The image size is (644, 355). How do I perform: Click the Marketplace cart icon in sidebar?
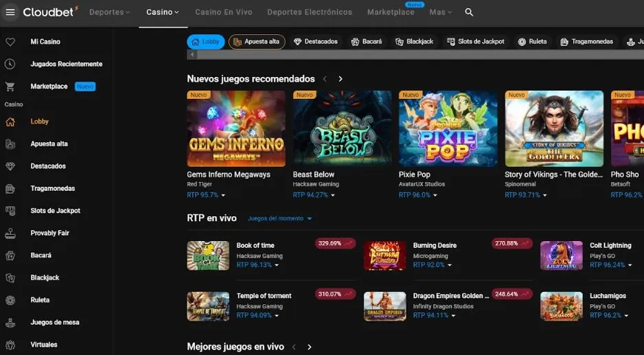10,87
